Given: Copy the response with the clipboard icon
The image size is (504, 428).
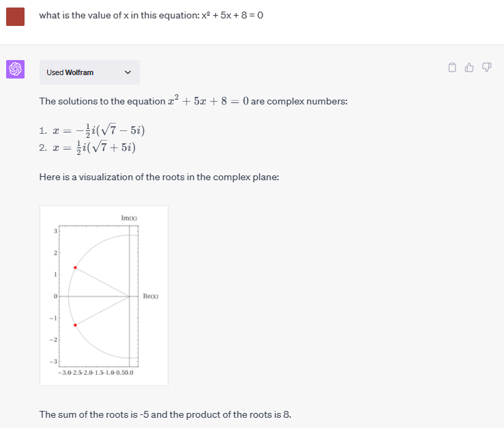Looking at the screenshot, I should tap(452, 68).
